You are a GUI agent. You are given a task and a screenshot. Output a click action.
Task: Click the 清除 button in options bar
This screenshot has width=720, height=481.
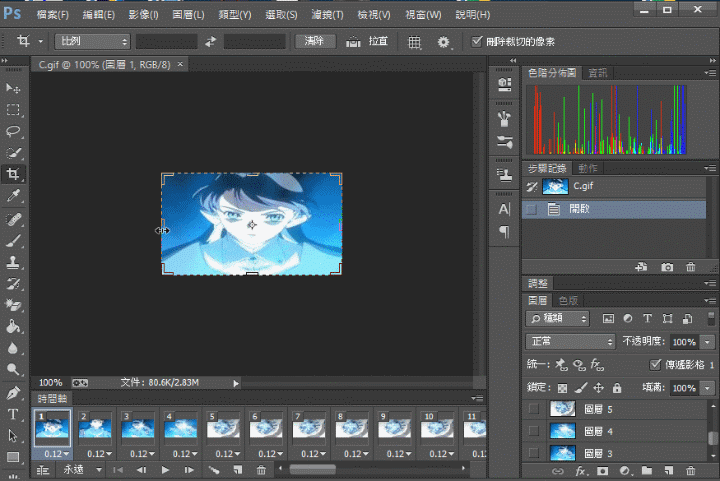(x=315, y=42)
